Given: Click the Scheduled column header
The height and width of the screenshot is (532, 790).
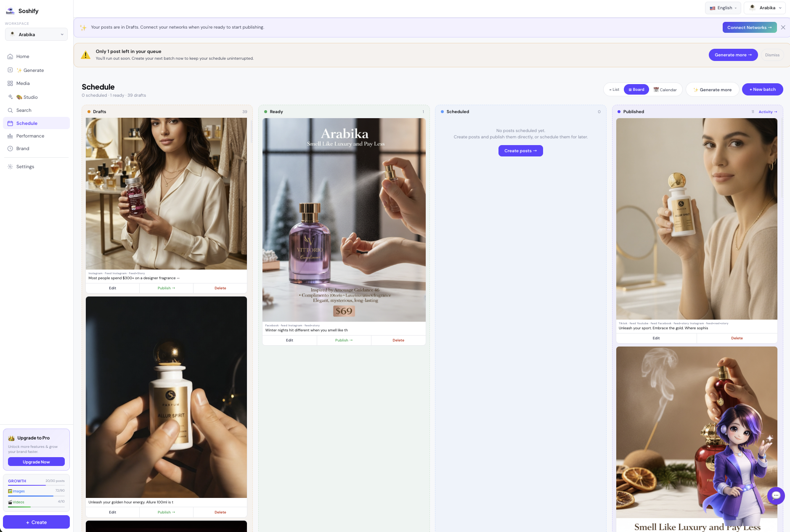Looking at the screenshot, I should tap(521, 111).
